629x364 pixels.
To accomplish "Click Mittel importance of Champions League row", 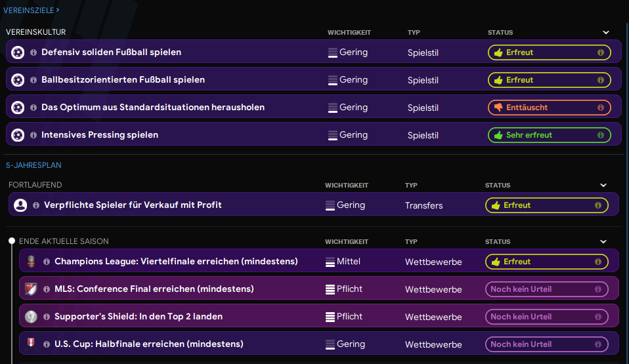I will (343, 262).
